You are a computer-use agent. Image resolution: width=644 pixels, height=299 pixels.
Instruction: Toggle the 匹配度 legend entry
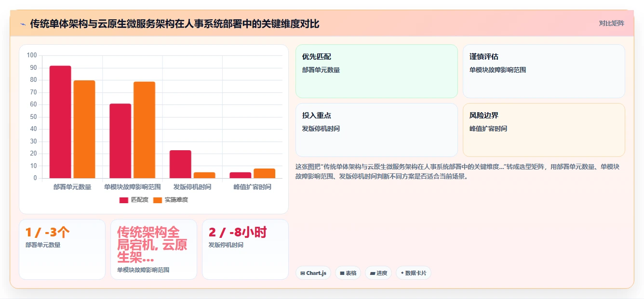click(x=134, y=200)
